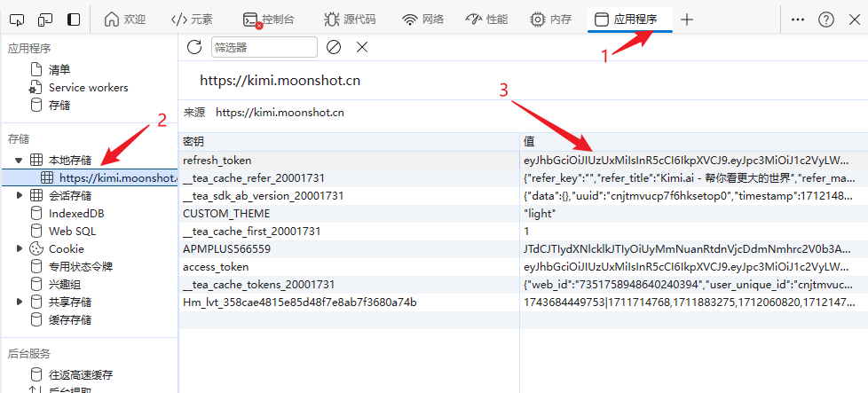Expand the 会话存储 tree node
This screenshot has width=868, height=393.
click(19, 196)
